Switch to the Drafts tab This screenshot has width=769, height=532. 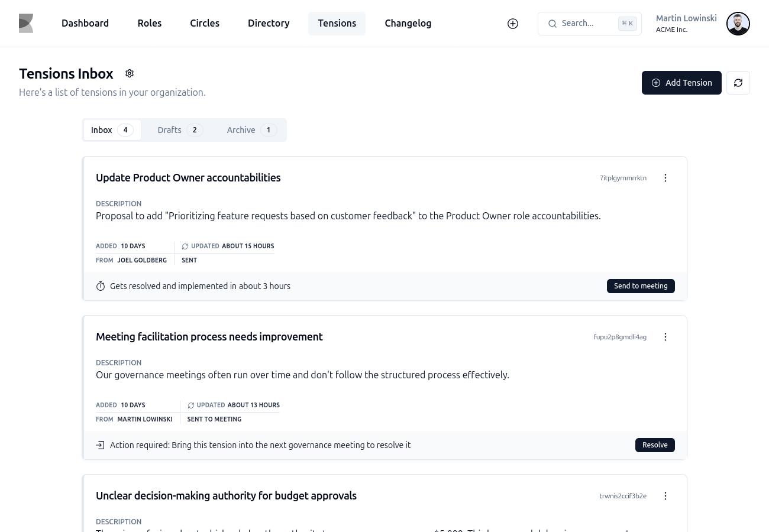180,130
